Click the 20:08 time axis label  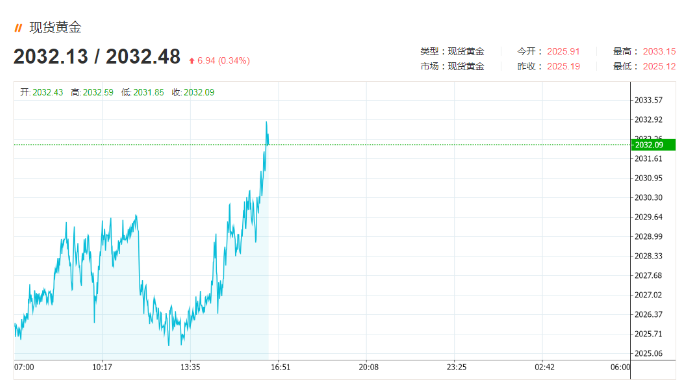pyautogui.click(x=368, y=367)
